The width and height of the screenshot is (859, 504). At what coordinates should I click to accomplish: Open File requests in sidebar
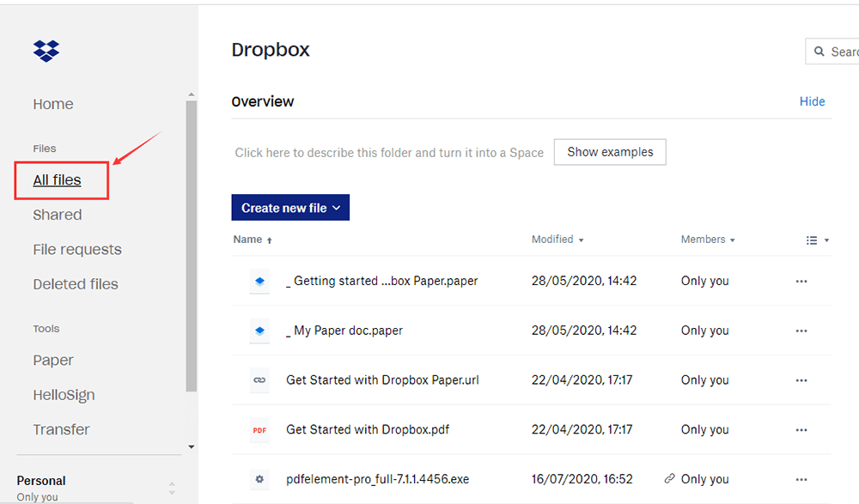[x=77, y=250]
